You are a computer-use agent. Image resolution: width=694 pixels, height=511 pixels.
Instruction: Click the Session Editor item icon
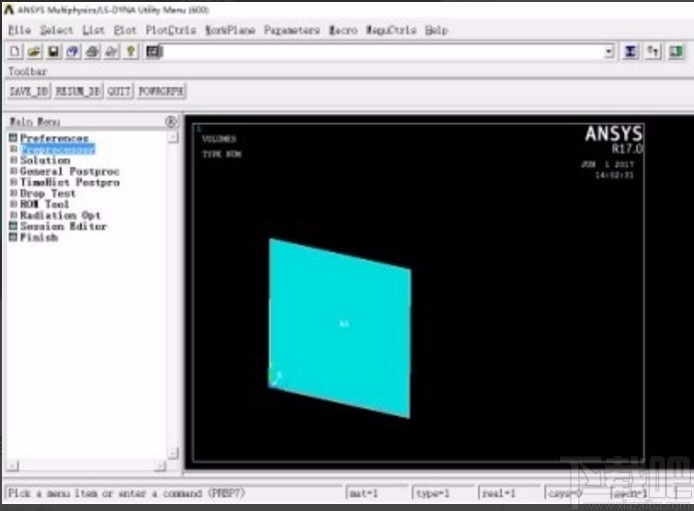13,226
